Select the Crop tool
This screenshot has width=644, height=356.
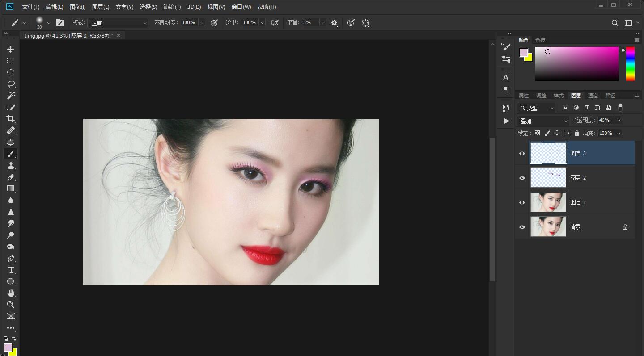tap(11, 119)
